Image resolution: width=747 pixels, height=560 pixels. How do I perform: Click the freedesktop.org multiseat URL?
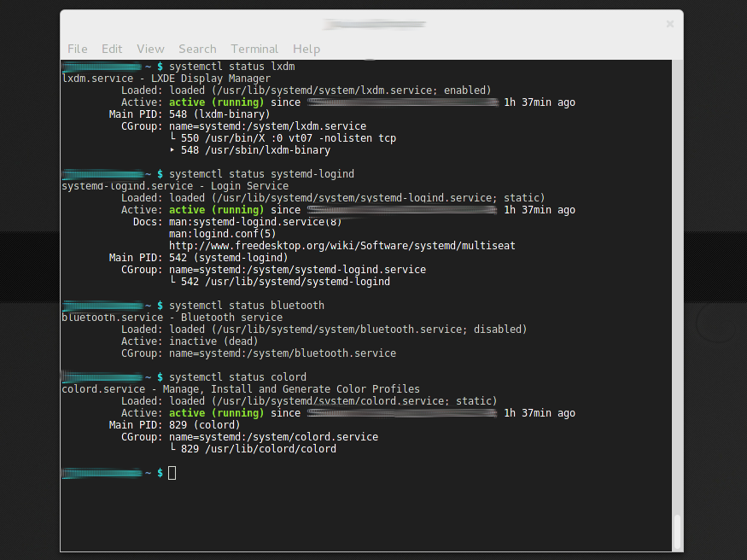click(x=342, y=246)
